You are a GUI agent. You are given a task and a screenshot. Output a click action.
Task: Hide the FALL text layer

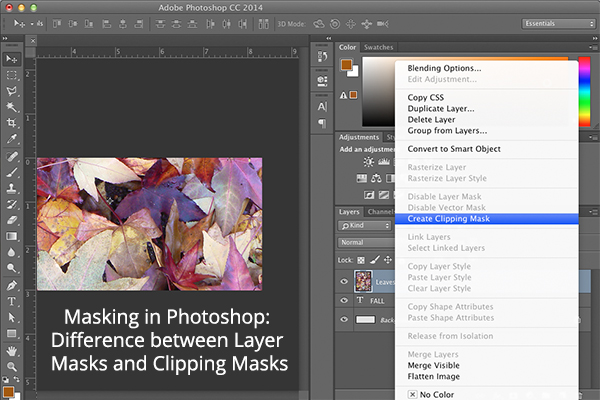pos(344,300)
